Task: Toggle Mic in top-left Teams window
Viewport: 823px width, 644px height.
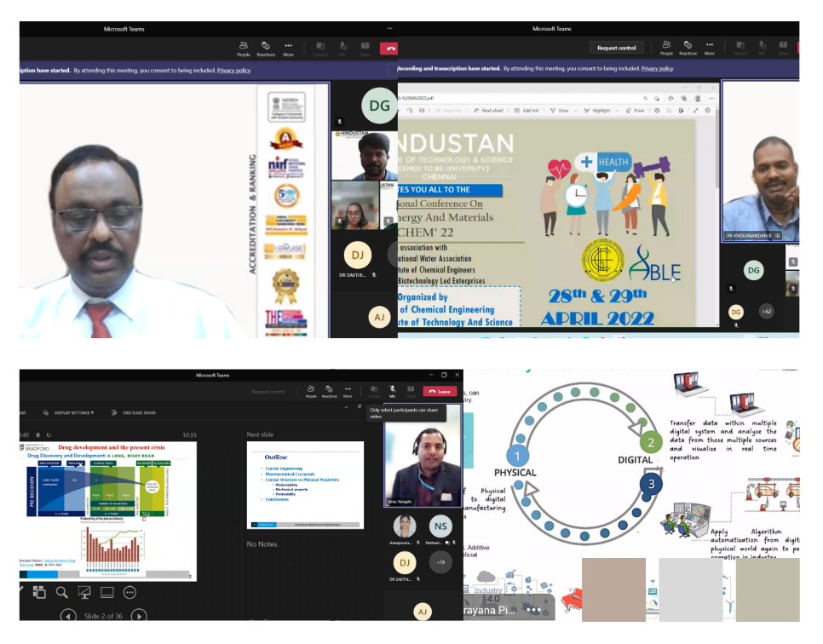Action: [x=342, y=49]
